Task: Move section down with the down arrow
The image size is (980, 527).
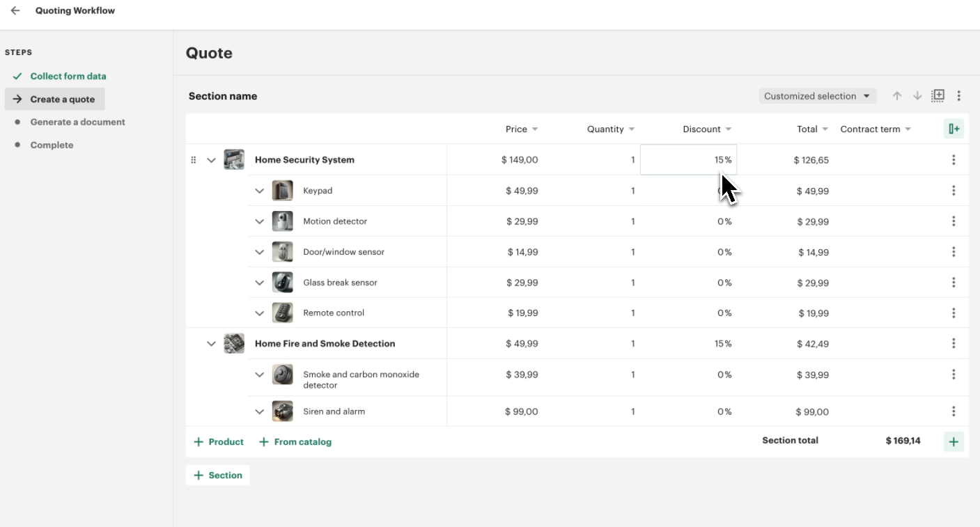Action: (917, 96)
